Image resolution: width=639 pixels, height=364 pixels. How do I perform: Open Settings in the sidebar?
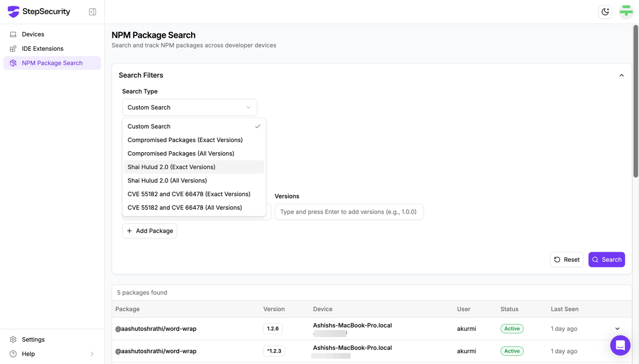click(x=33, y=339)
